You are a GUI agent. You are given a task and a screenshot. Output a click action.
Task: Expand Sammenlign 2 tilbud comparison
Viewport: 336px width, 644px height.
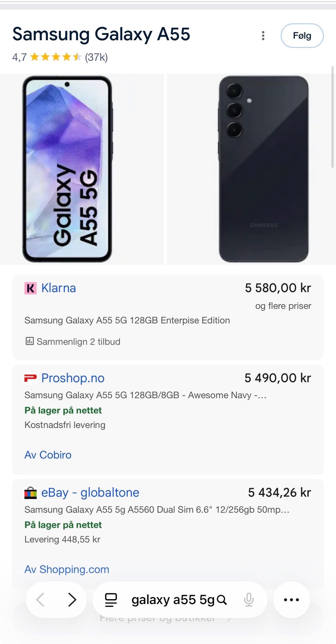click(78, 341)
